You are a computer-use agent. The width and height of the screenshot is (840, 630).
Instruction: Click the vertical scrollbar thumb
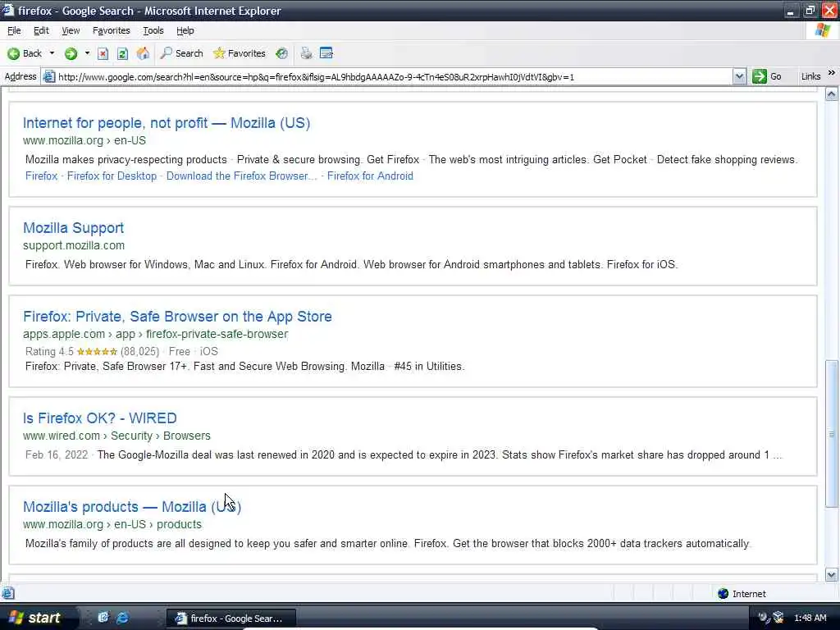pyautogui.click(x=831, y=433)
